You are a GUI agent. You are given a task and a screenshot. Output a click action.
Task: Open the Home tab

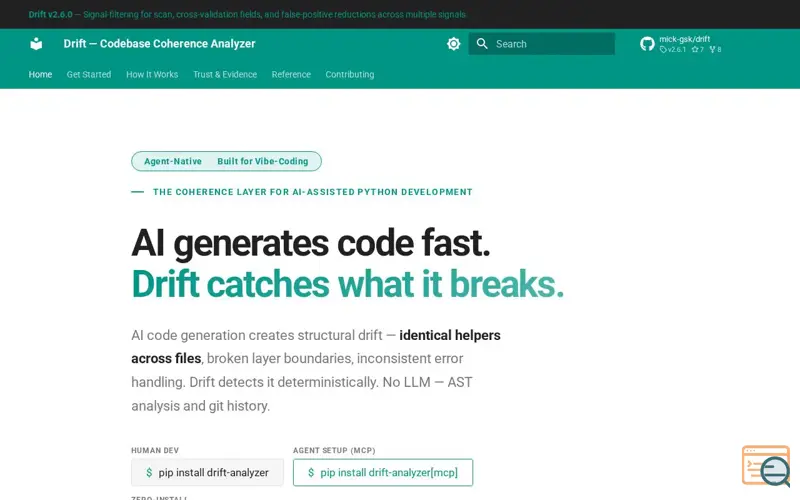click(x=40, y=74)
